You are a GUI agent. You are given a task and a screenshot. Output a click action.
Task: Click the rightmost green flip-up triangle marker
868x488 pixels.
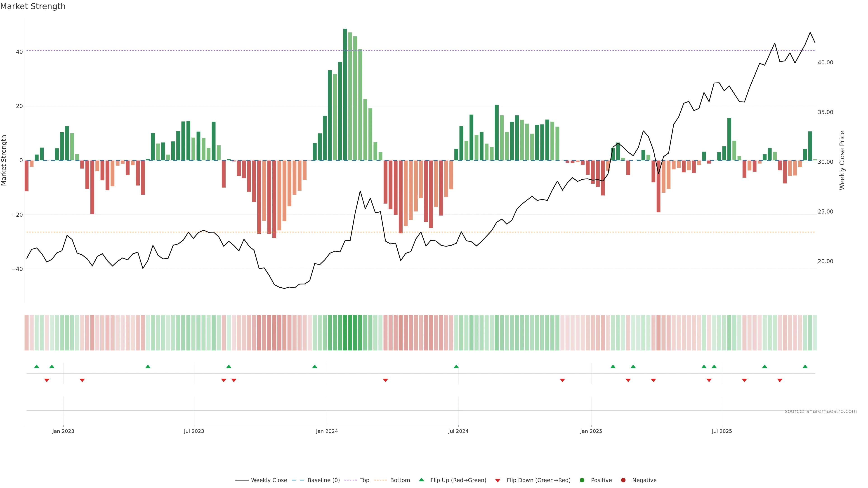805,366
